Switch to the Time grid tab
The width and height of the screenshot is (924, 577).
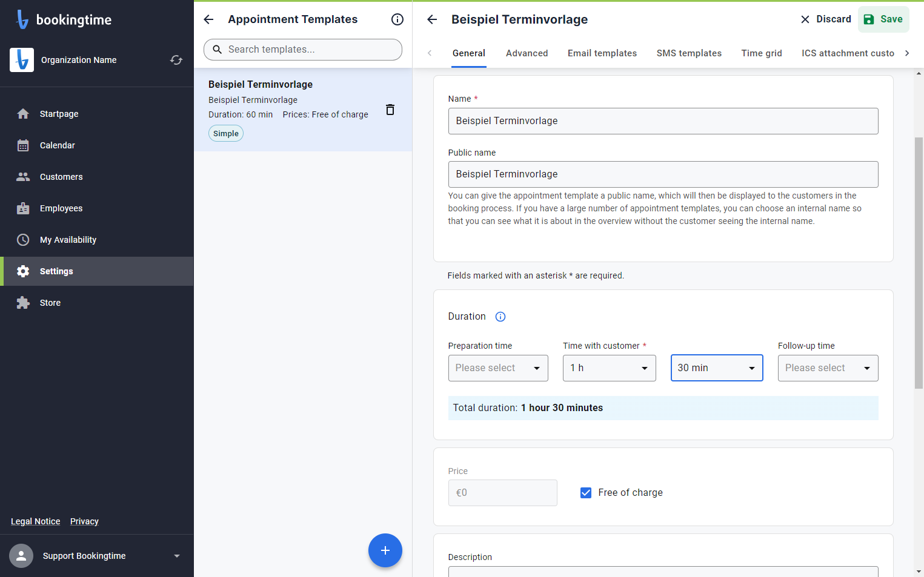762,53
